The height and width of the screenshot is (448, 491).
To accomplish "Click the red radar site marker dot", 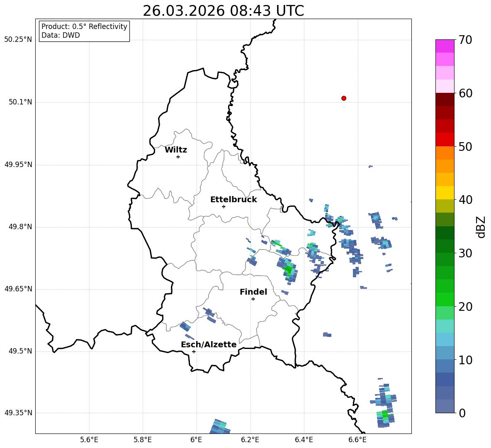I will (x=344, y=98).
